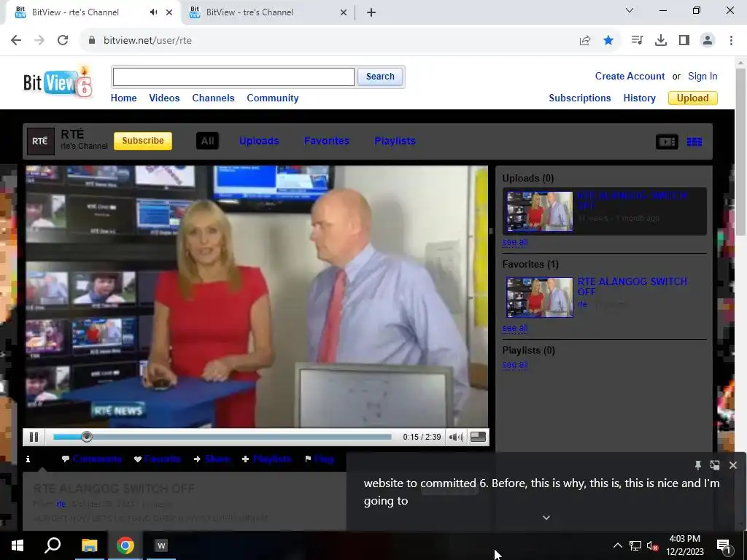Show hidden tray icons chevron
747x560 pixels.
click(x=617, y=545)
